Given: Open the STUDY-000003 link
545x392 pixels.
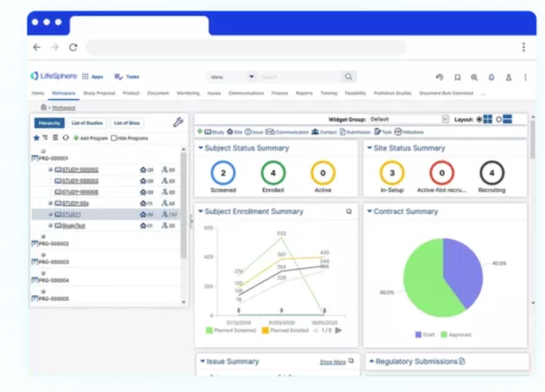Looking at the screenshot, I should 80,181.
